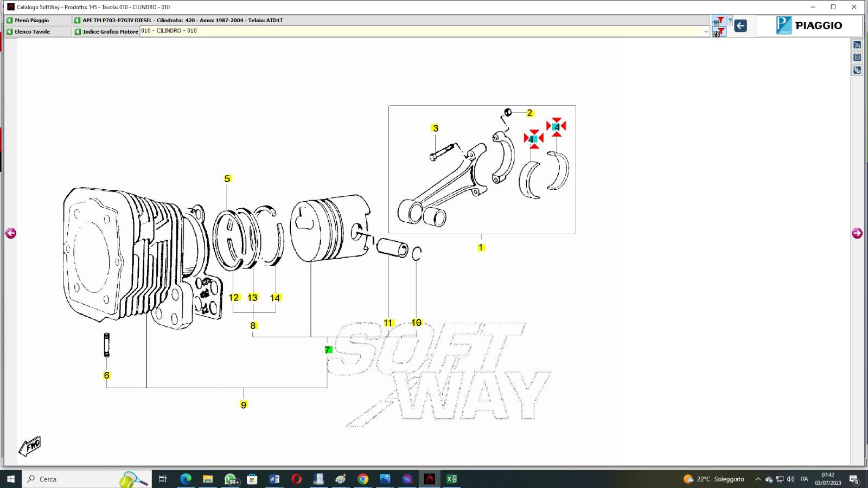Select part number 5 label
Screen dimensions: 868x488
(227, 178)
